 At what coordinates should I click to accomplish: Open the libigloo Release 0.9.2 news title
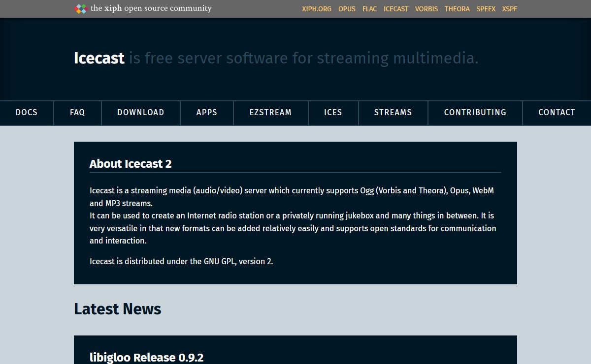pyautogui.click(x=146, y=357)
